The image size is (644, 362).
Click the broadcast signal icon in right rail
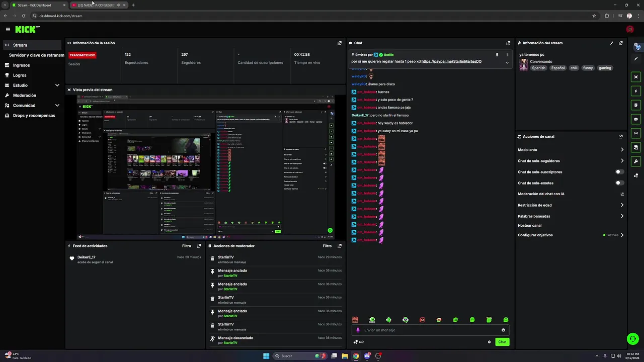[x=636, y=133]
